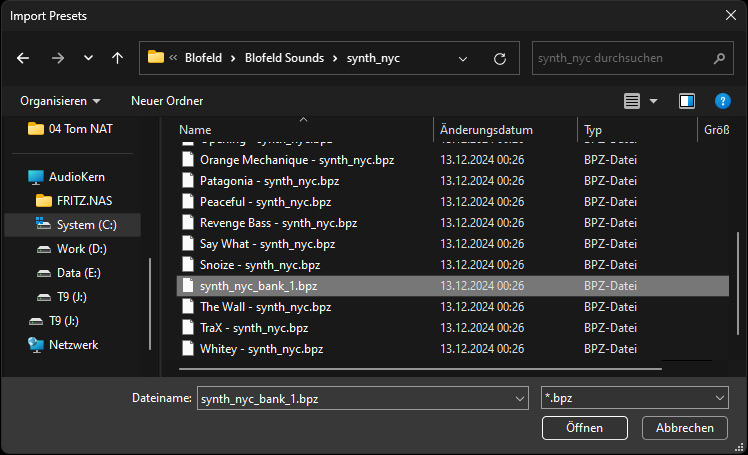Open Netzwerk in the navigation pane
This screenshot has width=748, height=455.
coord(63,345)
